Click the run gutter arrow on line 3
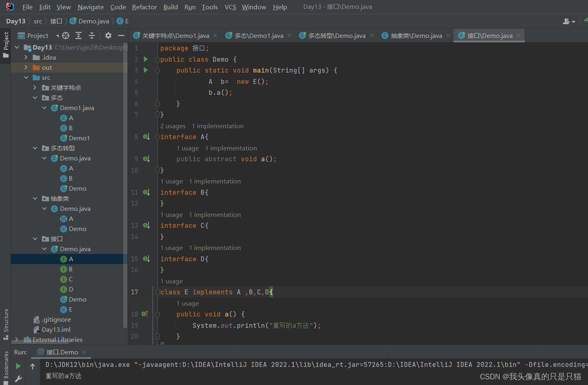 pyautogui.click(x=146, y=70)
